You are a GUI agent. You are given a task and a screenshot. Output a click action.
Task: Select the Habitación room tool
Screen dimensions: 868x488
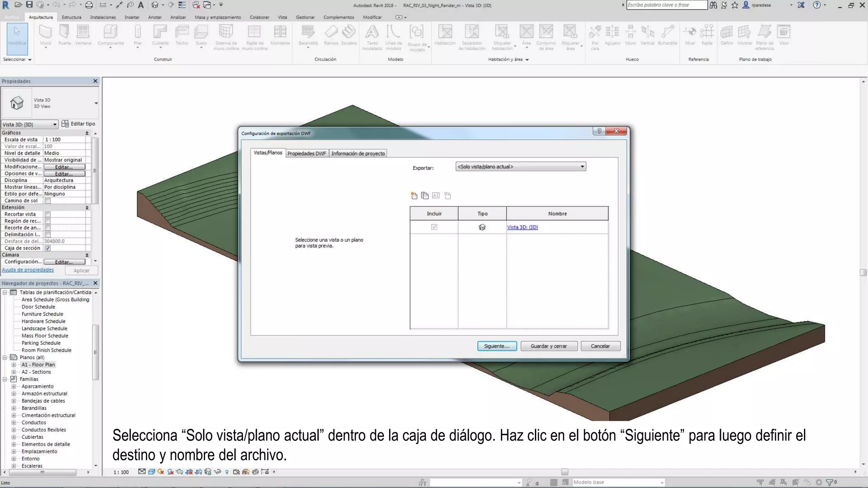click(x=445, y=35)
